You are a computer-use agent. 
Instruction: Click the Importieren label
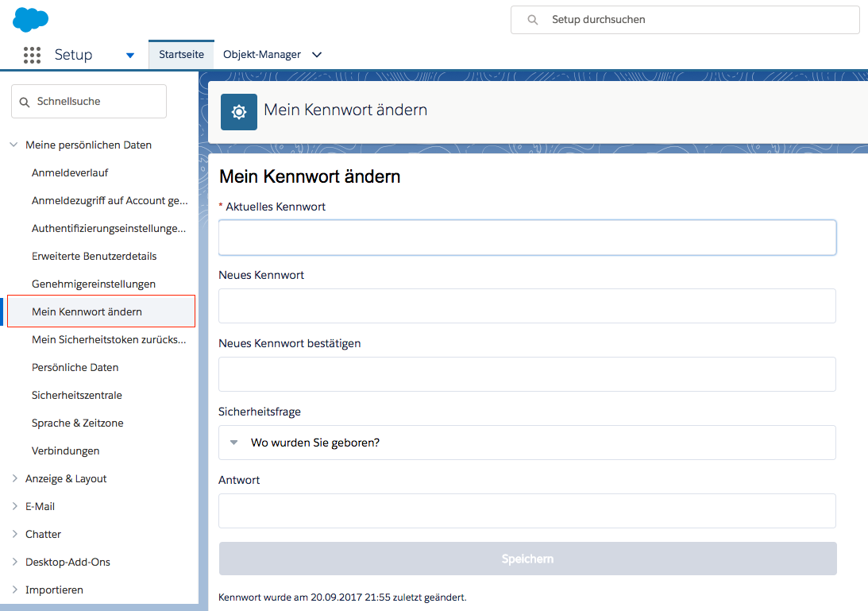pos(54,590)
